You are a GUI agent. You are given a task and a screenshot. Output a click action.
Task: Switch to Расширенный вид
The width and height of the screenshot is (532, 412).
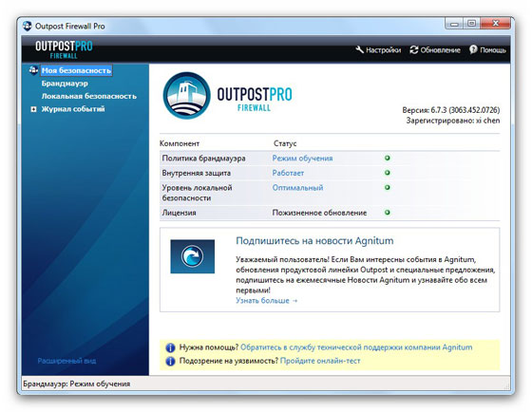click(x=66, y=361)
